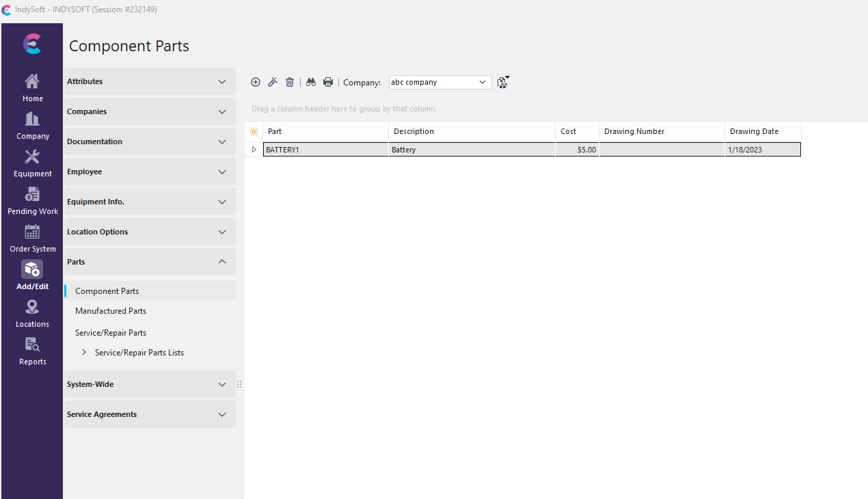Expand the BATTERY1 row details
868x499 pixels.
coord(254,150)
